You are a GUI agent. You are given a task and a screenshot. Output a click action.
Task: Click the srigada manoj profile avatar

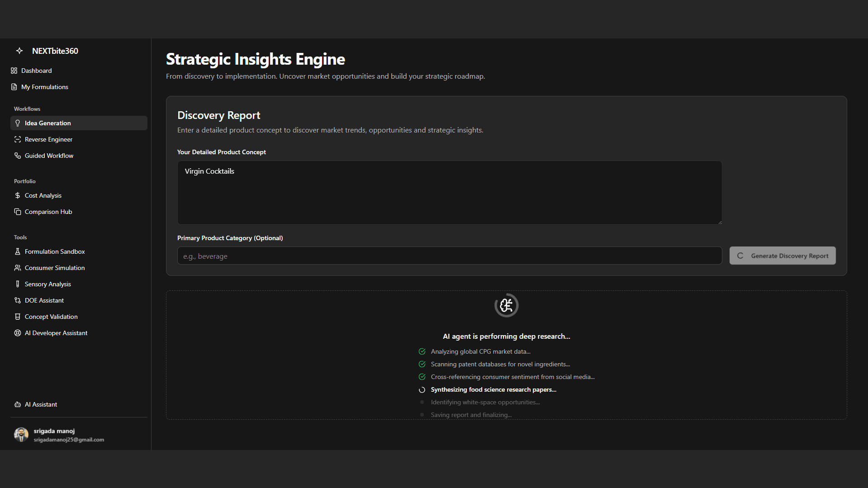tap(21, 435)
